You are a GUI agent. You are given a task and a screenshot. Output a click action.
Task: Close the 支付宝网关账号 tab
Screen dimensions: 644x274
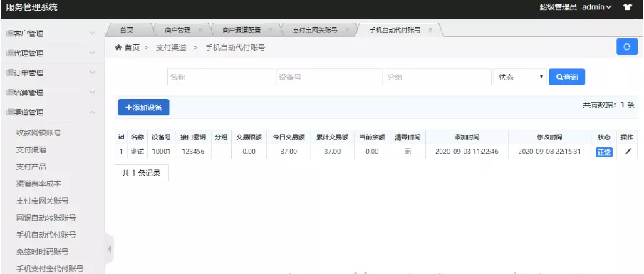pyautogui.click(x=347, y=30)
